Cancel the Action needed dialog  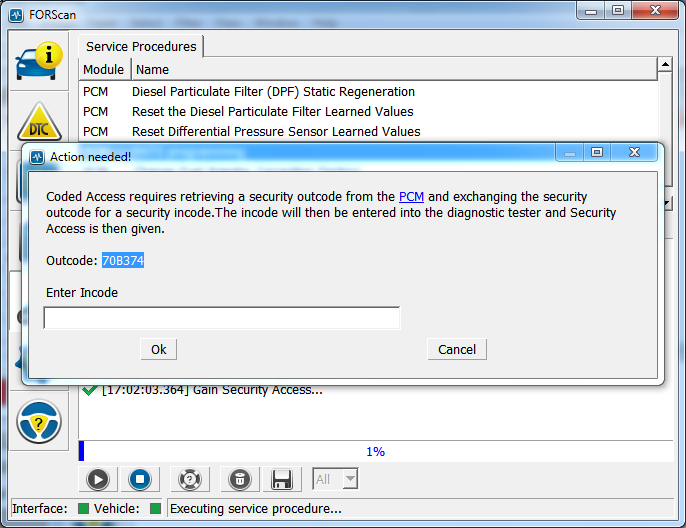[457, 349]
